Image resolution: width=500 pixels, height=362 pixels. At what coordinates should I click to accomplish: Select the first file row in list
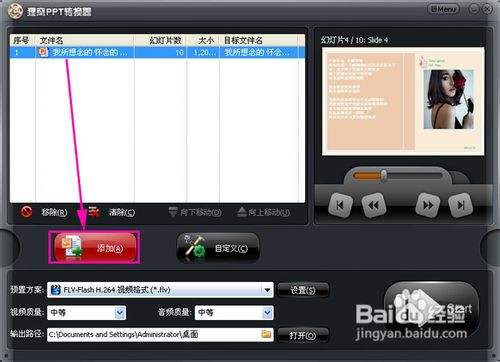[x=157, y=52]
